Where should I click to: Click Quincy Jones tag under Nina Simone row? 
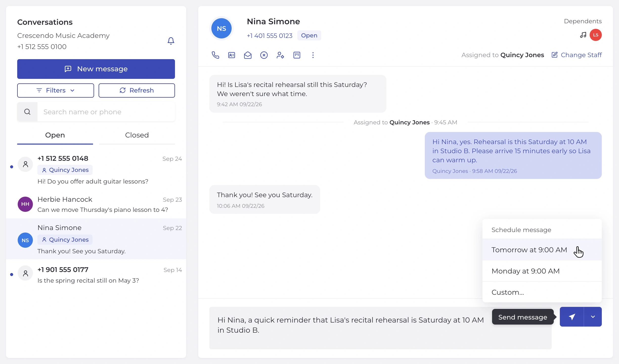tap(65, 240)
